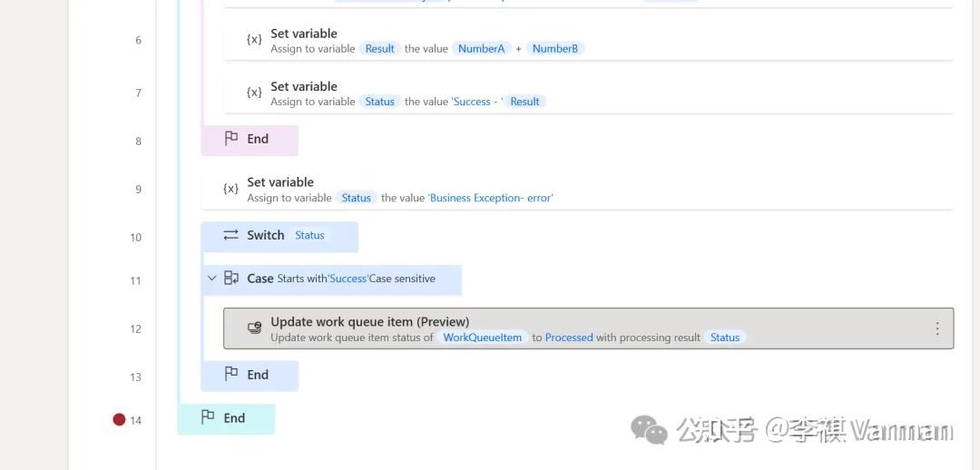Open more options for Update work queue item
Screen dimensions: 980x470
937,328
